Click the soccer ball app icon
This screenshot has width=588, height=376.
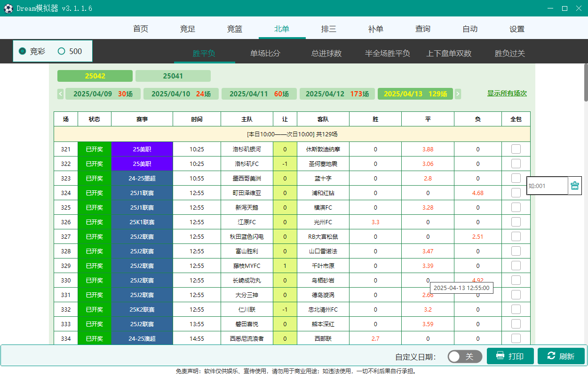tap(8, 8)
